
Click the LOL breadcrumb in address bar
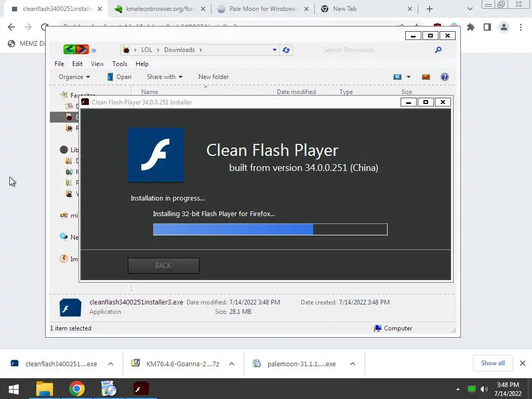147,50
